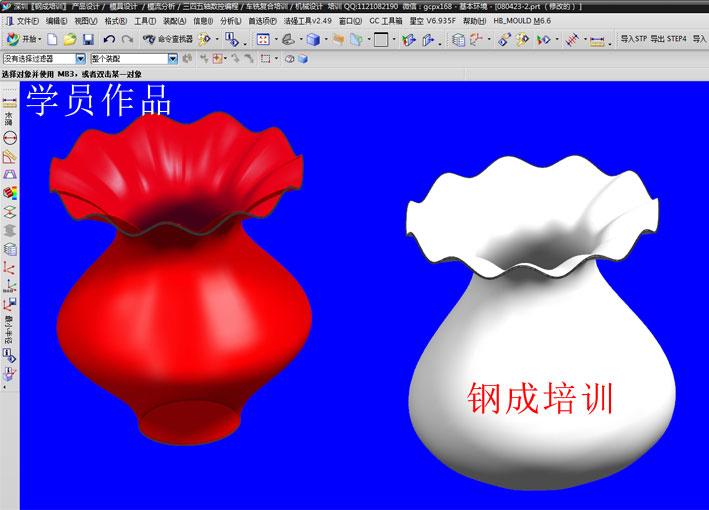Expand the arrow beside the white background square
Viewport: 709px width, 510px height.
(x=394, y=39)
